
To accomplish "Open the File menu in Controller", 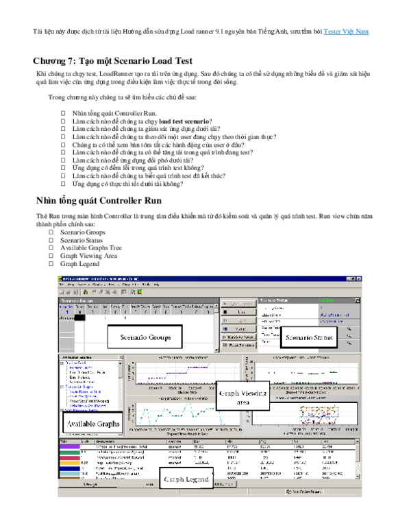I will tap(62, 285).
